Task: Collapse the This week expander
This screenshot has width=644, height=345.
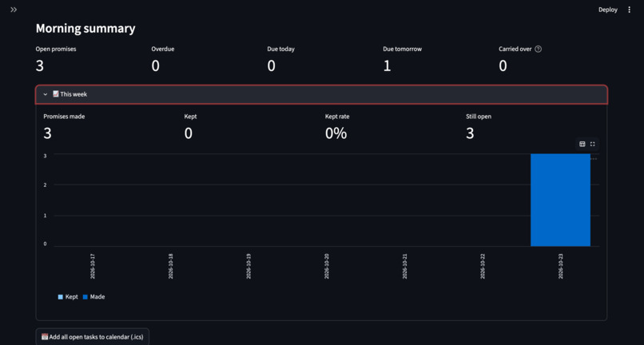Action: 321,94
